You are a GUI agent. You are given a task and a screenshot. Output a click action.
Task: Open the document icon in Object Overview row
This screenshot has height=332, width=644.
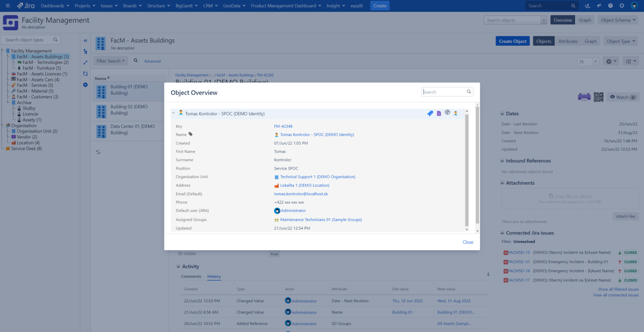(x=439, y=113)
